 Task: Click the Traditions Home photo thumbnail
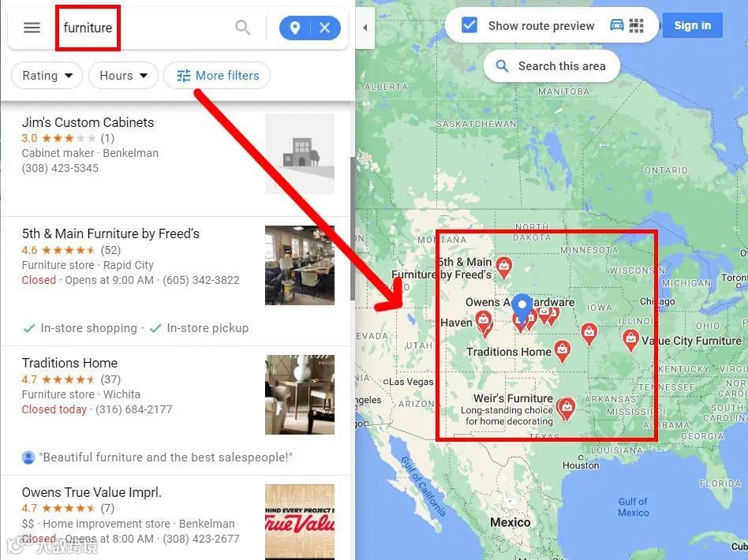(x=300, y=394)
